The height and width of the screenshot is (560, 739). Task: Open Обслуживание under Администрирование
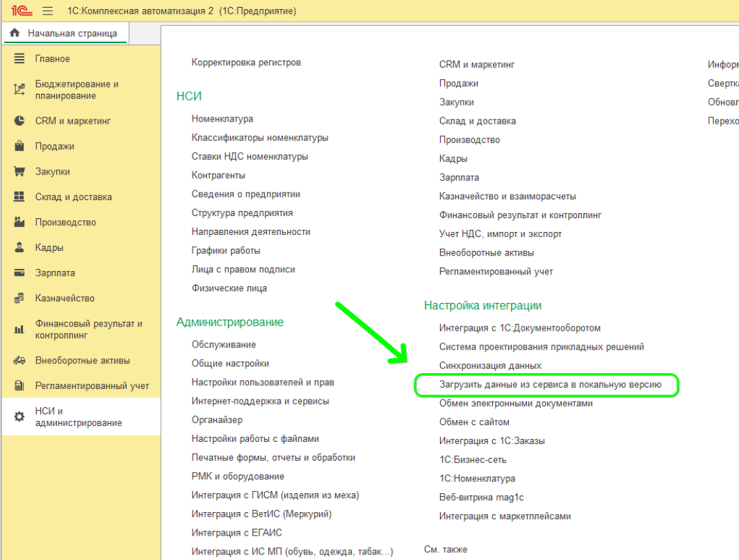(223, 345)
